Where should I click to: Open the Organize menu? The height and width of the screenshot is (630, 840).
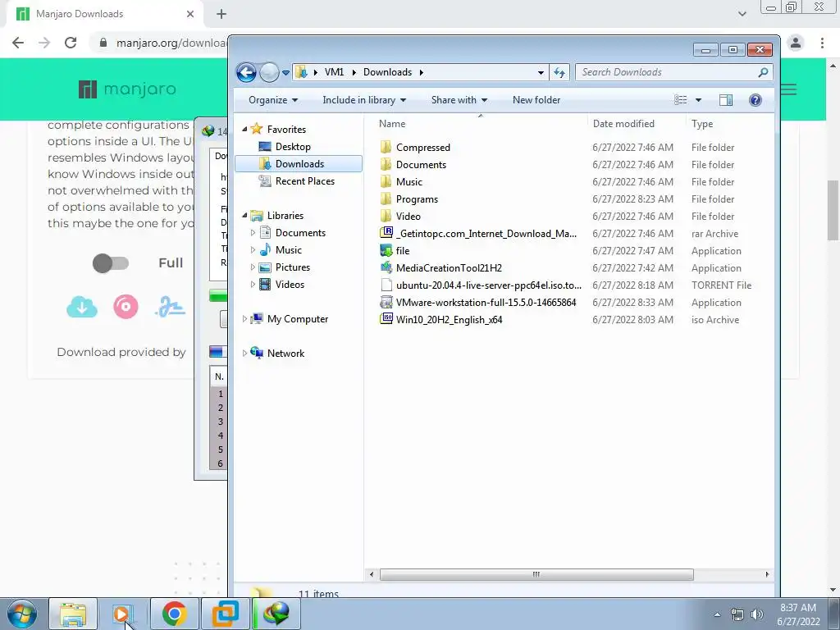(x=273, y=100)
